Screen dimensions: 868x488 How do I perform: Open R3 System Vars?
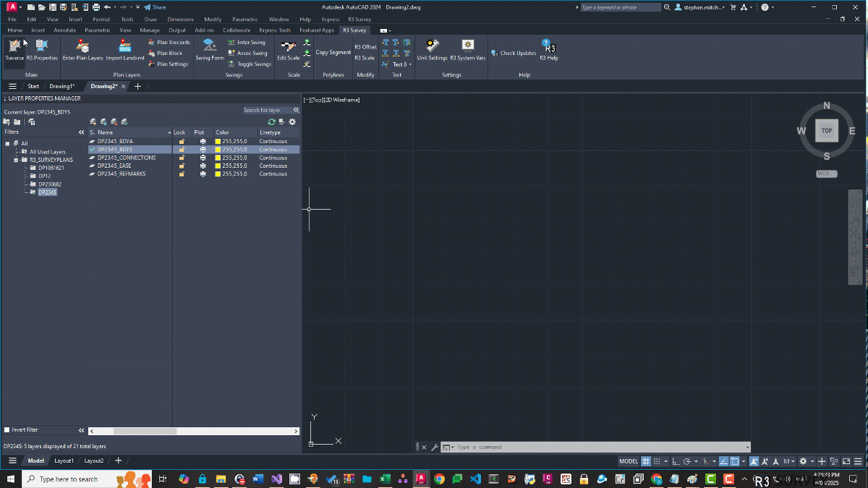(468, 50)
